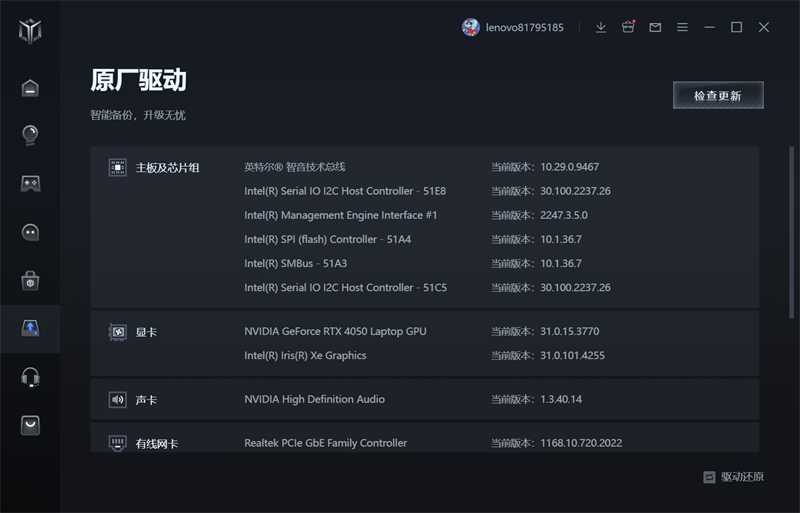Open the hamburger menu in title bar
This screenshot has height=513, width=800.
tap(682, 27)
